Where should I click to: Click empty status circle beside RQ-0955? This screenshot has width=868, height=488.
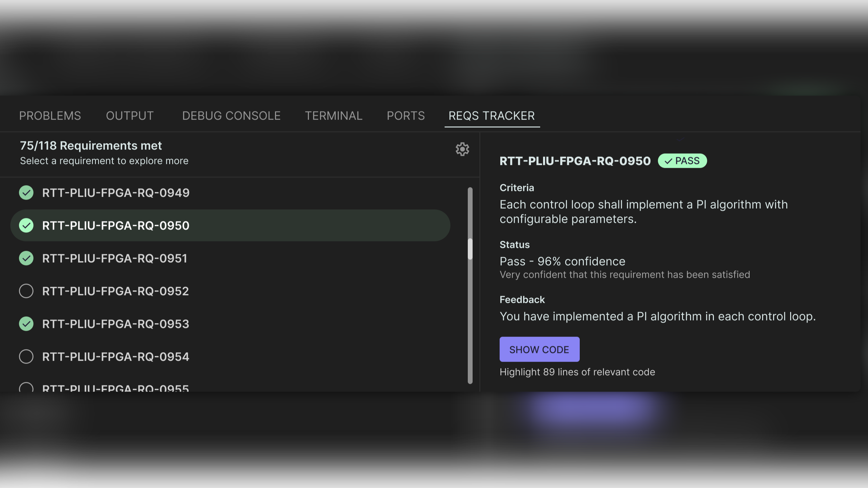[x=26, y=387]
